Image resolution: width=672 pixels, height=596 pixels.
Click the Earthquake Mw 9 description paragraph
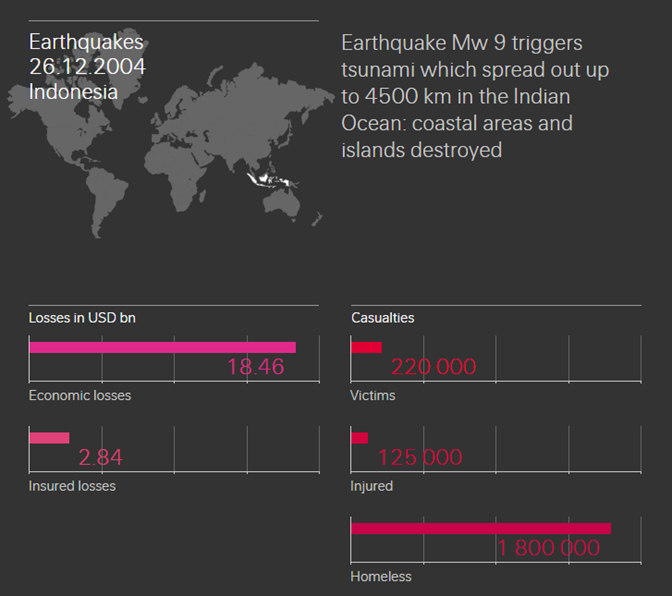475,96
